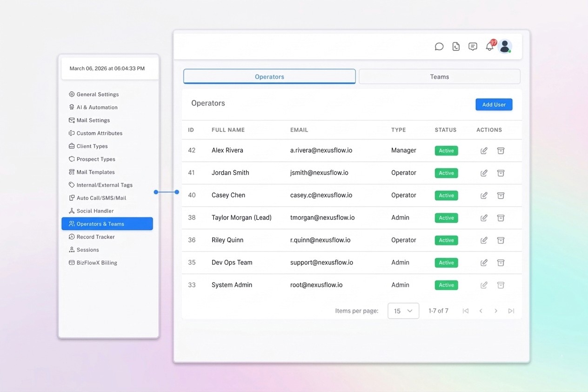Open the items per page dropdown

pos(403,311)
